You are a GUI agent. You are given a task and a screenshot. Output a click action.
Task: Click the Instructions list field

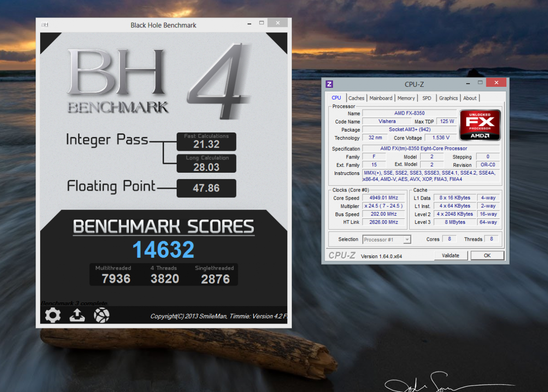[x=431, y=176]
